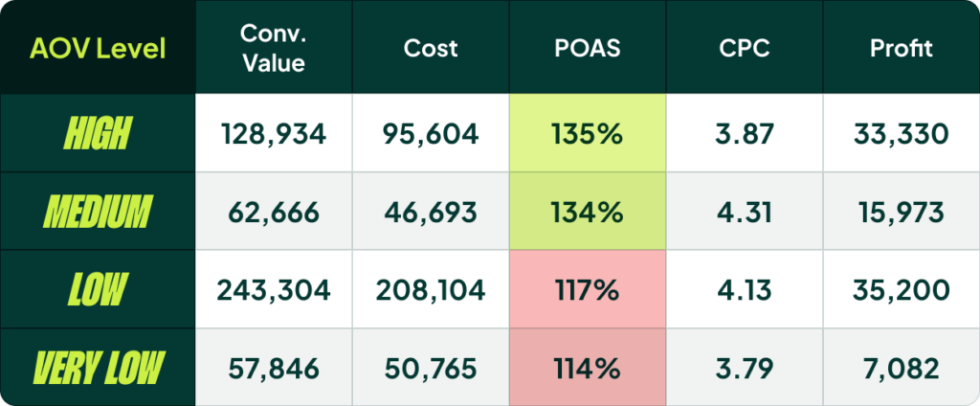Click the 4.31 CPC cell
Screen dimensions: 980x406
coord(744,212)
